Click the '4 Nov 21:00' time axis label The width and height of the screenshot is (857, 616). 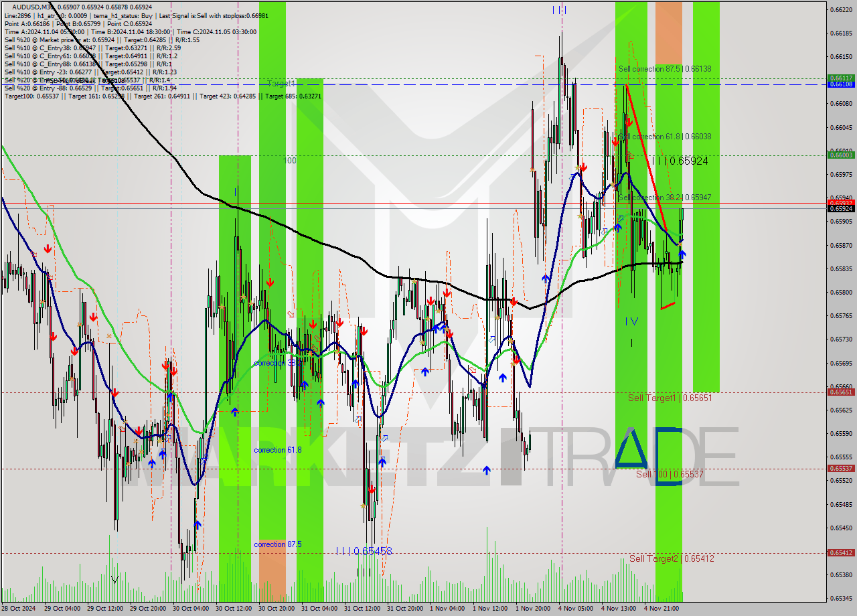pos(661,609)
